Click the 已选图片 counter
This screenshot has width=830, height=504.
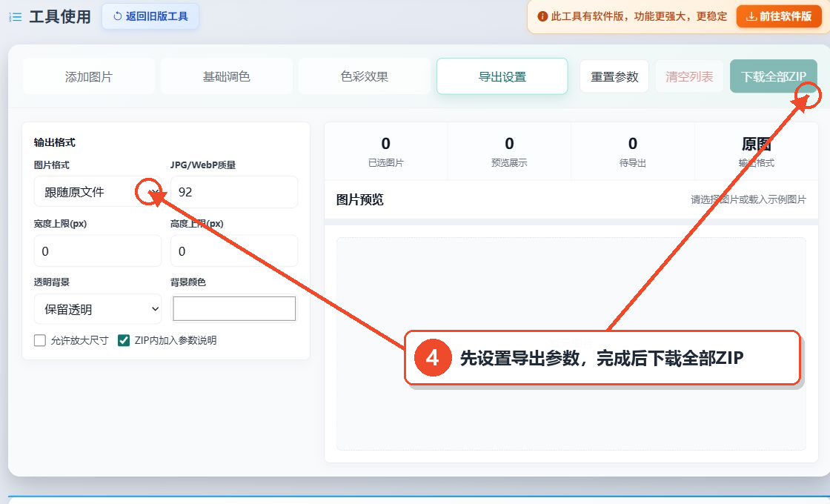(x=386, y=151)
